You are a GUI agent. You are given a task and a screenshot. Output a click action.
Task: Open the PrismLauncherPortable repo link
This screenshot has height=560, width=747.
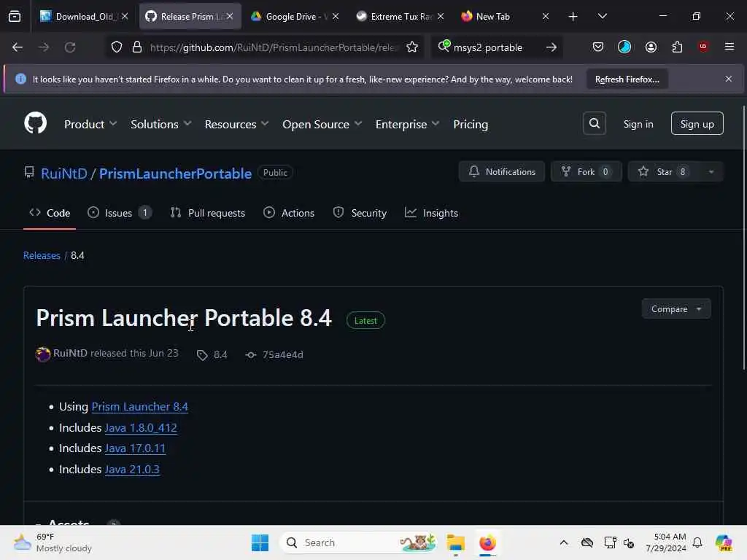(x=175, y=174)
